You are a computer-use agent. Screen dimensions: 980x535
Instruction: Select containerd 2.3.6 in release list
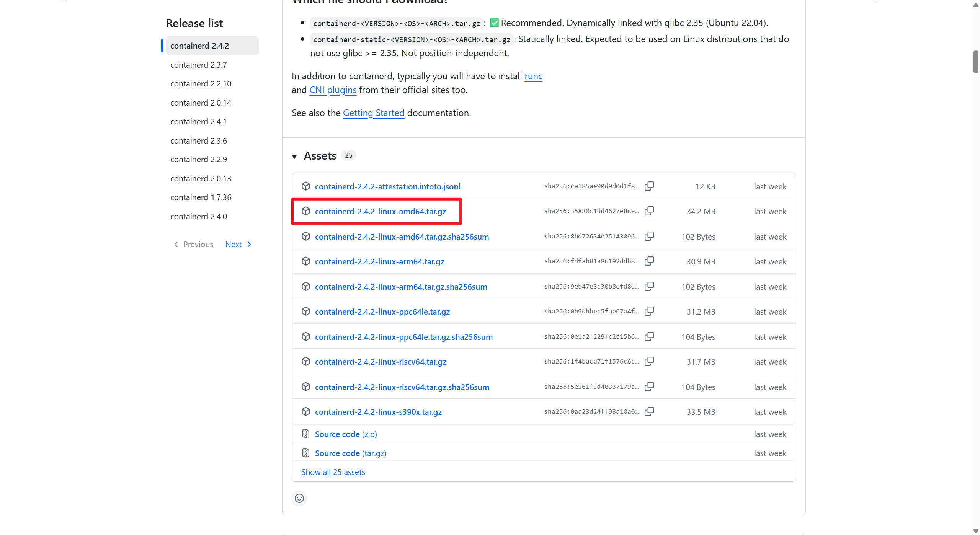[198, 140]
